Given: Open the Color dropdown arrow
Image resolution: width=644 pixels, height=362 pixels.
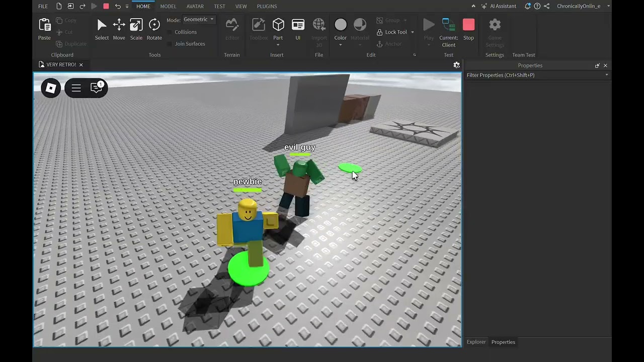Looking at the screenshot, I should coord(340,45).
